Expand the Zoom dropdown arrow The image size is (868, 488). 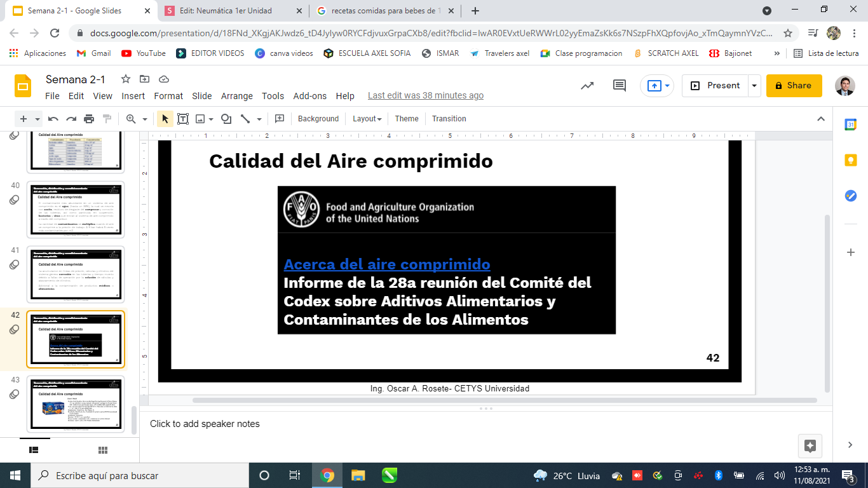(x=145, y=119)
